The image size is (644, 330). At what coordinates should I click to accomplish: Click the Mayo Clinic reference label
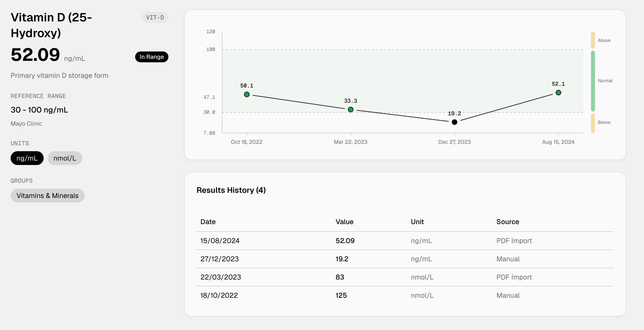pyautogui.click(x=26, y=123)
